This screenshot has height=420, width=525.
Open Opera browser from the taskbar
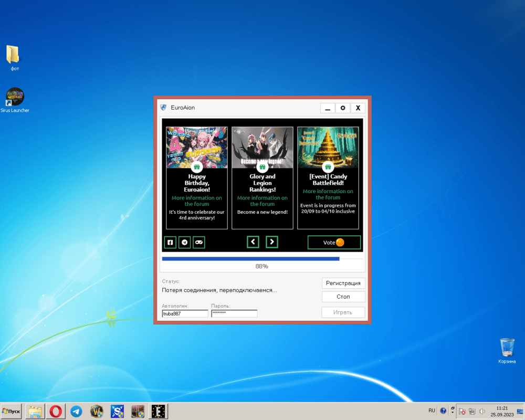pyautogui.click(x=55, y=411)
